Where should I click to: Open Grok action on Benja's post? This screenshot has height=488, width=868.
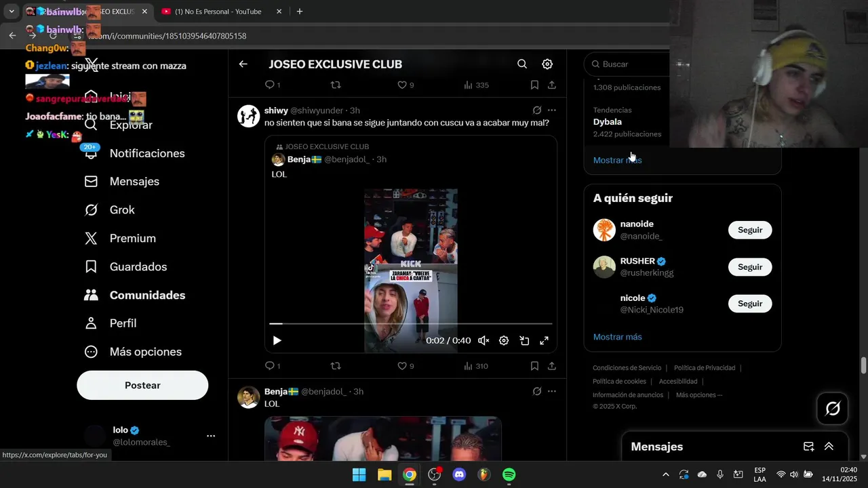point(537,391)
